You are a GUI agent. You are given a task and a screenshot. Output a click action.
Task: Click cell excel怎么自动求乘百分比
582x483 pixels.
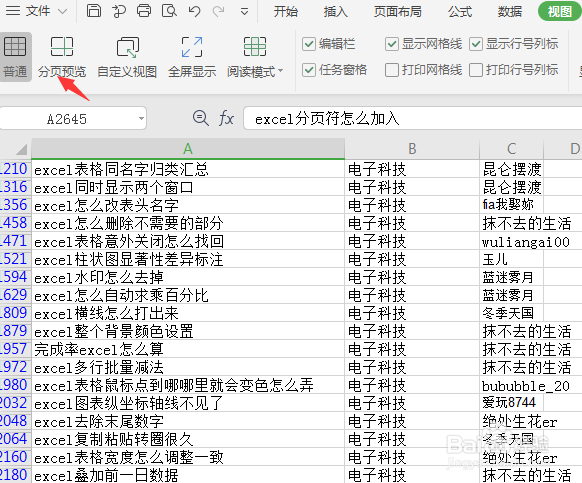click(x=188, y=295)
